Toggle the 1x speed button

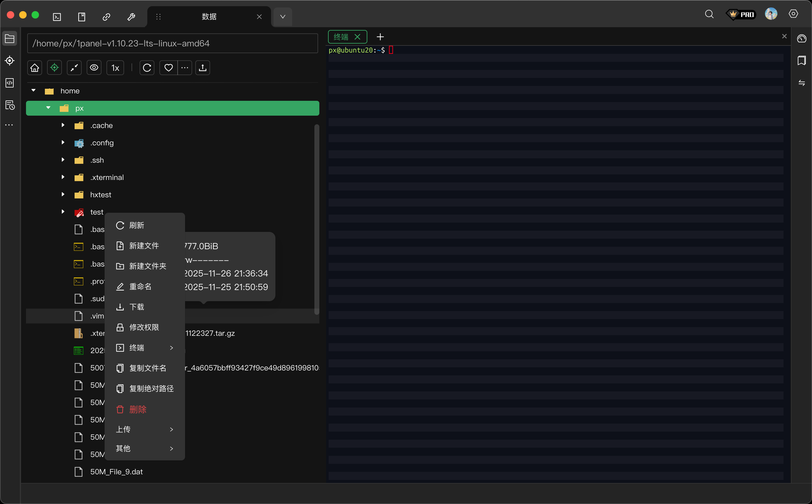coord(115,68)
